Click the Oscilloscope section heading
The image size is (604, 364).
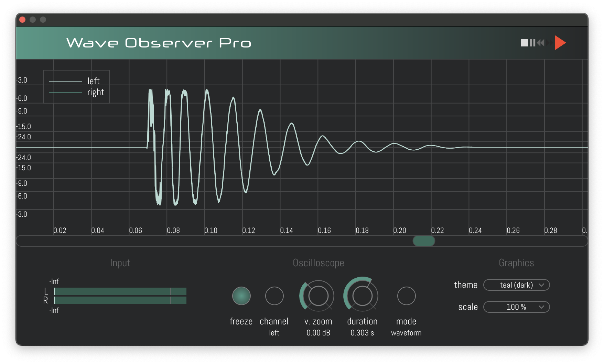pyautogui.click(x=319, y=263)
